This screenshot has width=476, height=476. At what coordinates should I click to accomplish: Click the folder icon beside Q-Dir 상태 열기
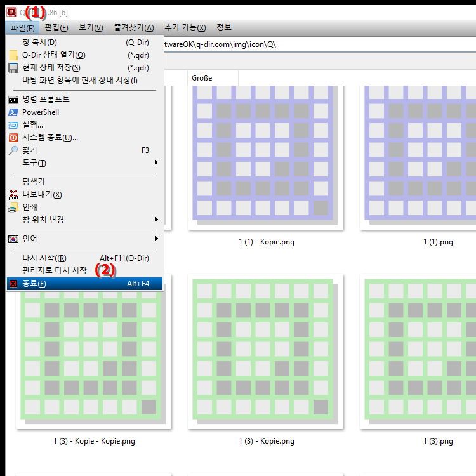pyautogui.click(x=13, y=55)
